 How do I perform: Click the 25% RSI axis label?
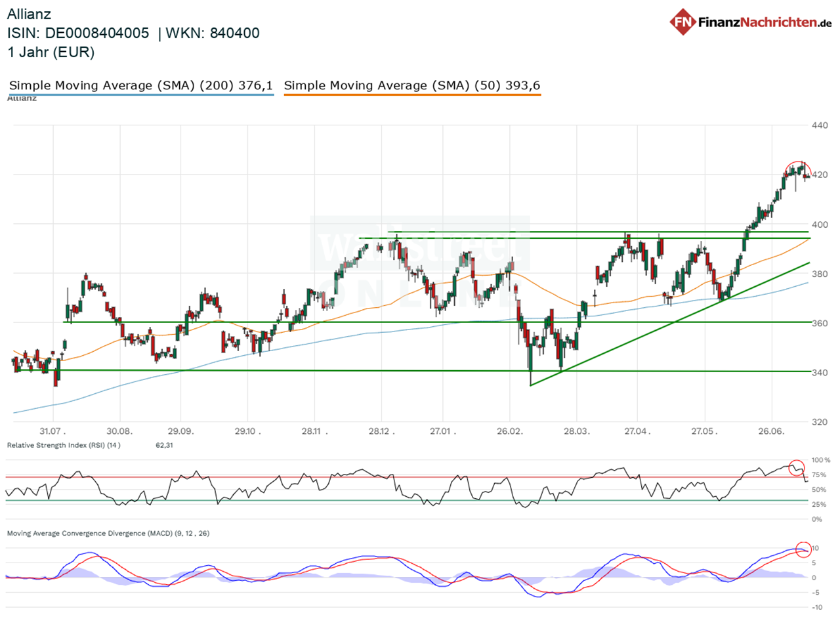(819, 505)
